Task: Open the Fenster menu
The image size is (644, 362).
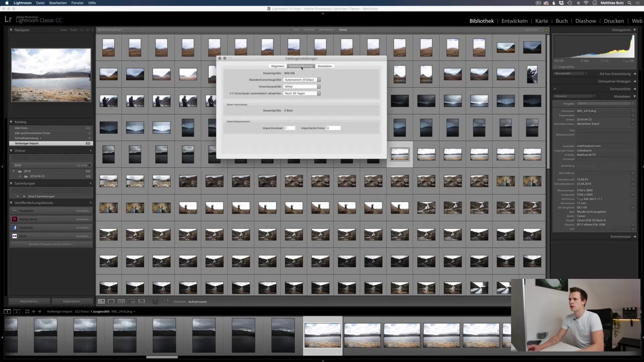Action: [77, 3]
